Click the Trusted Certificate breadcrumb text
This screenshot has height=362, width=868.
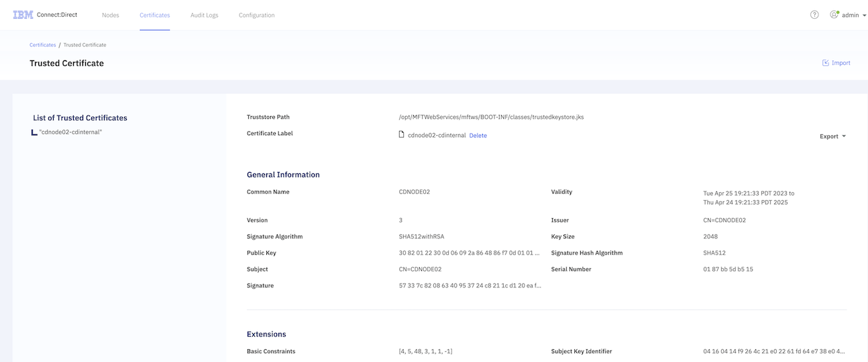click(x=85, y=45)
